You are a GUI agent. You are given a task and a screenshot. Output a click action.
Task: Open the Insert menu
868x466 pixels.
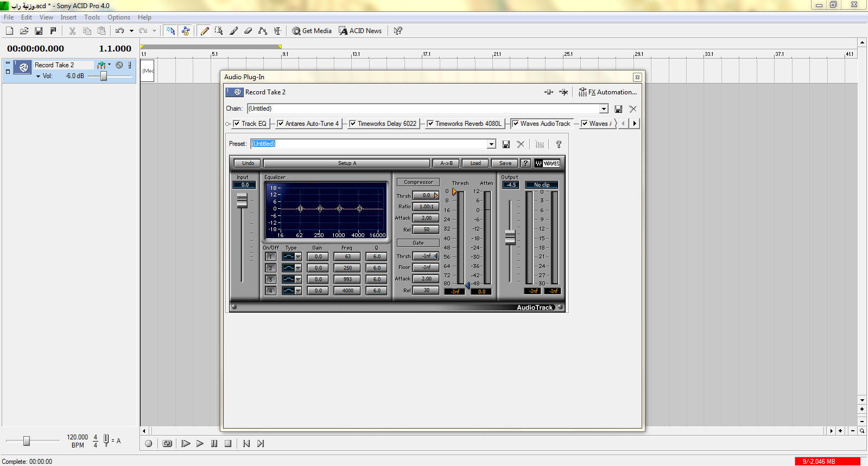tap(68, 17)
